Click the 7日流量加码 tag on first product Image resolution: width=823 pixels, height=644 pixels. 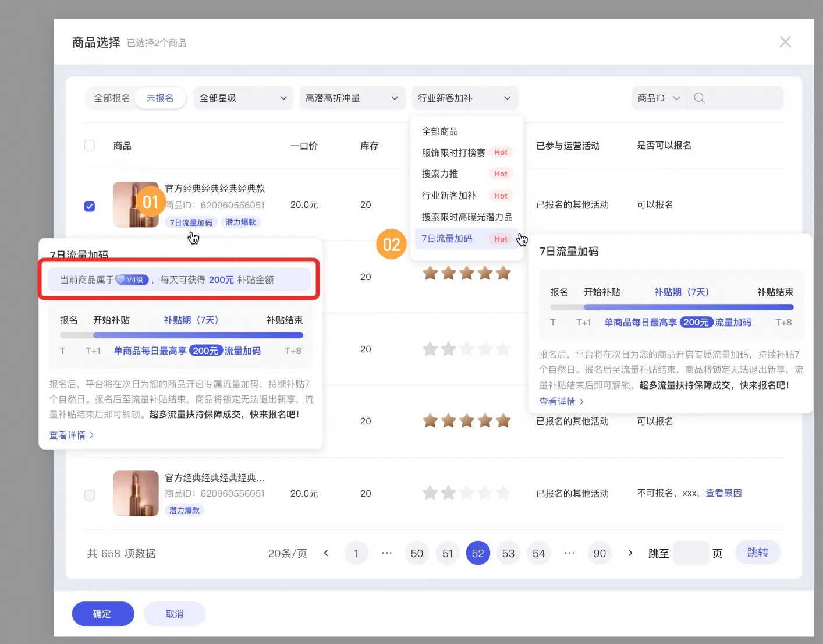191,222
